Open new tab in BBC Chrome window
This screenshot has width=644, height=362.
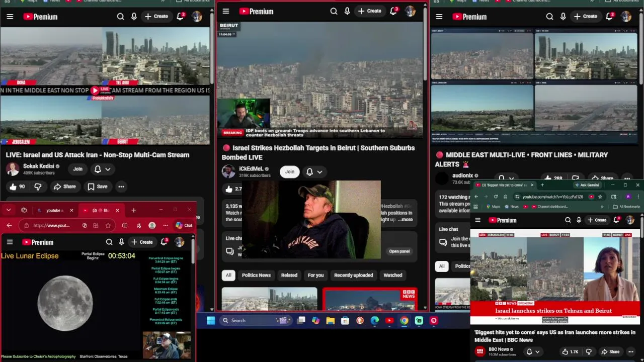pos(542,185)
